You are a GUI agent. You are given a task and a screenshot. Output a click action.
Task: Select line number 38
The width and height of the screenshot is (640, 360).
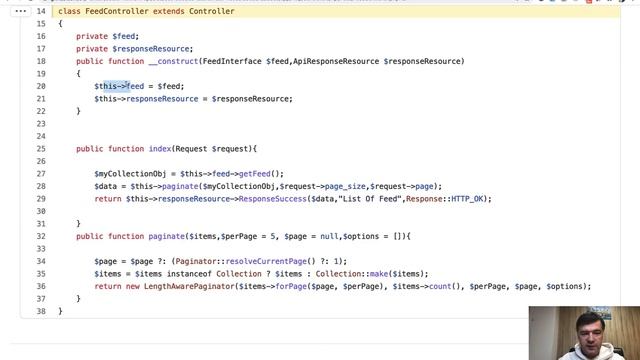(x=41, y=311)
